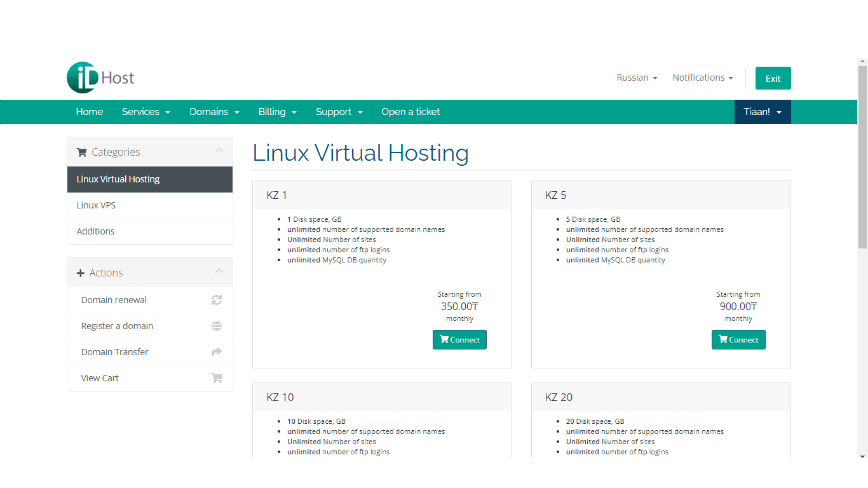Viewport: 868px width, 488px height.
Task: Click the KZ 1 plan title
Action: click(x=277, y=195)
